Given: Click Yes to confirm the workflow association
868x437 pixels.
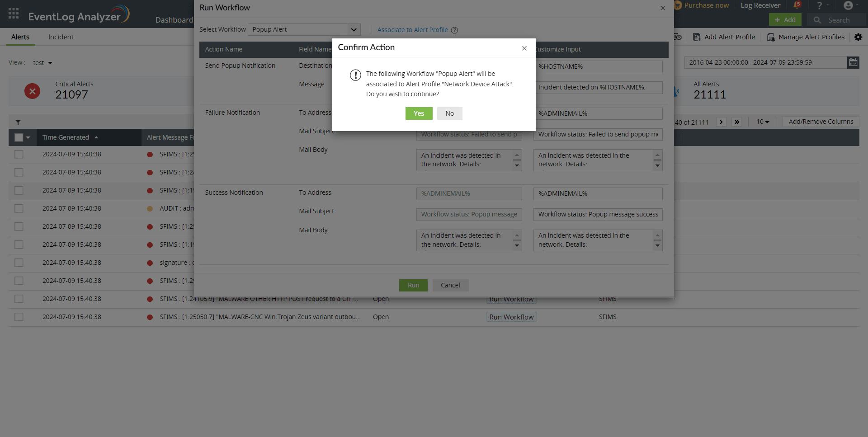Looking at the screenshot, I should [419, 113].
